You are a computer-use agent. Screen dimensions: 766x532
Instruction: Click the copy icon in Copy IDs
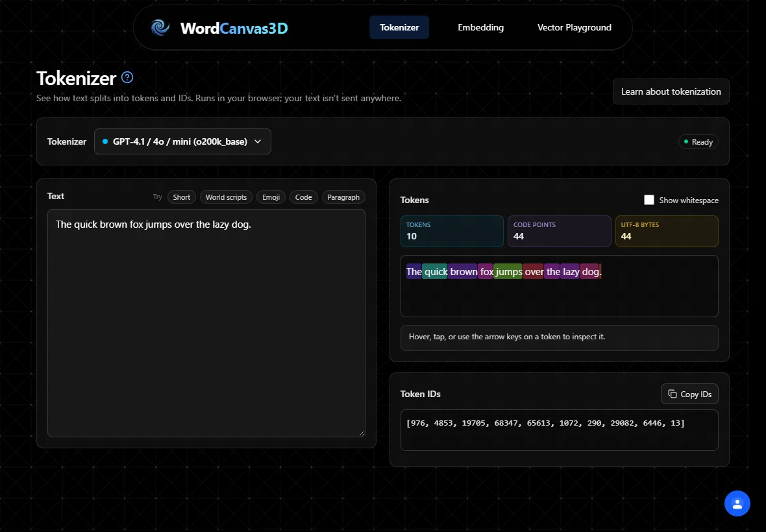[673, 394]
